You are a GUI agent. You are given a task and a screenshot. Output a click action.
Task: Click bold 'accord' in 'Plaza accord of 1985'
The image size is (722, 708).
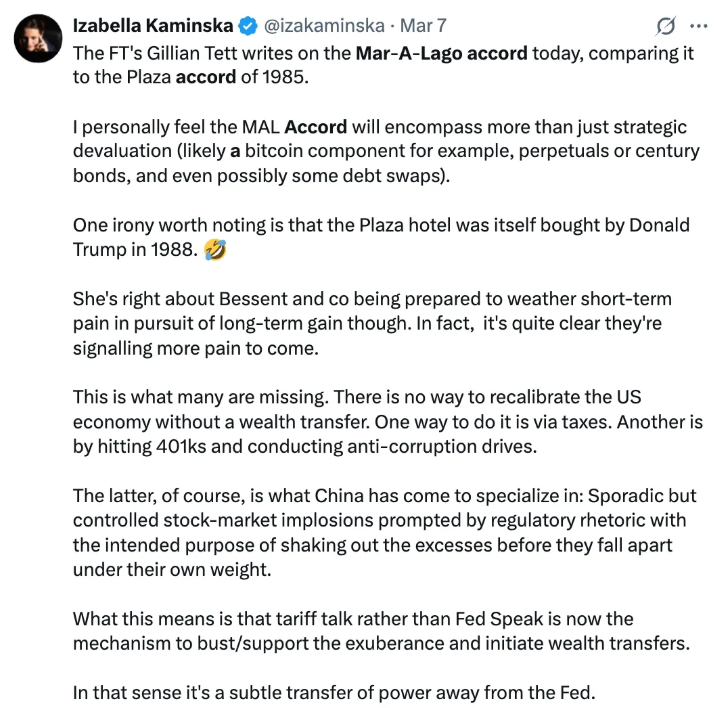tap(206, 77)
